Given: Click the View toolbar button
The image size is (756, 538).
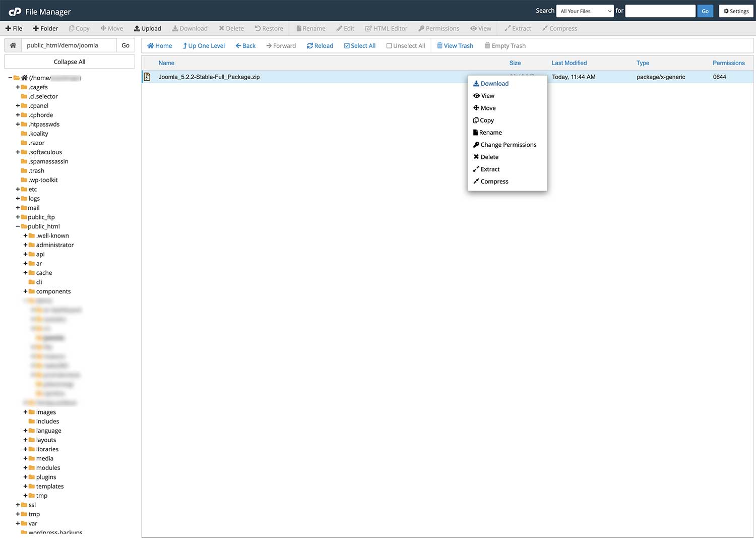Looking at the screenshot, I should 481,28.
